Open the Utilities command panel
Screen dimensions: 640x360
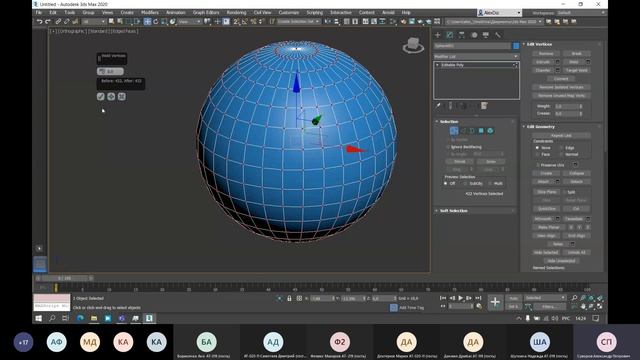coord(498,35)
